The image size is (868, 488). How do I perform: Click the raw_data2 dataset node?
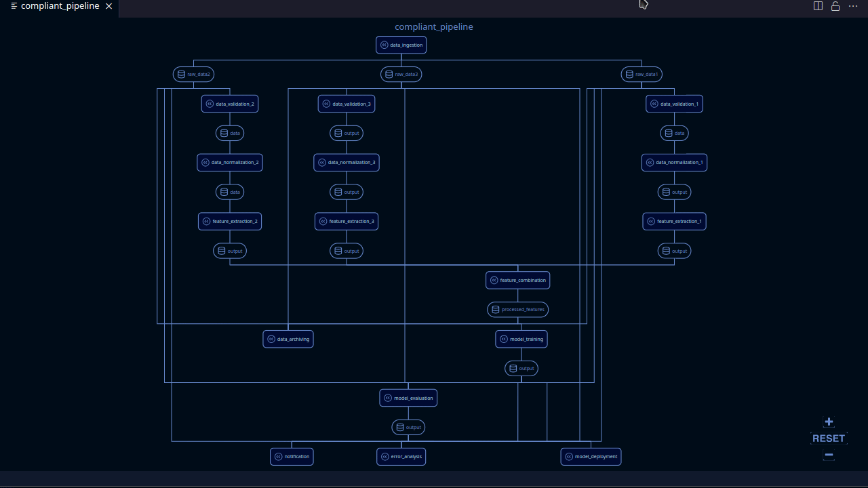pyautogui.click(x=193, y=74)
